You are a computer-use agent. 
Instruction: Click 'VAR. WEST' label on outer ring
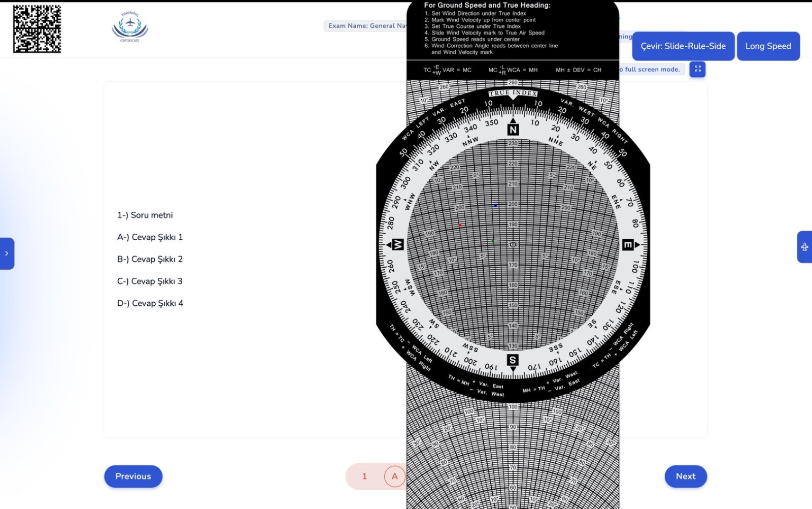tap(578, 108)
